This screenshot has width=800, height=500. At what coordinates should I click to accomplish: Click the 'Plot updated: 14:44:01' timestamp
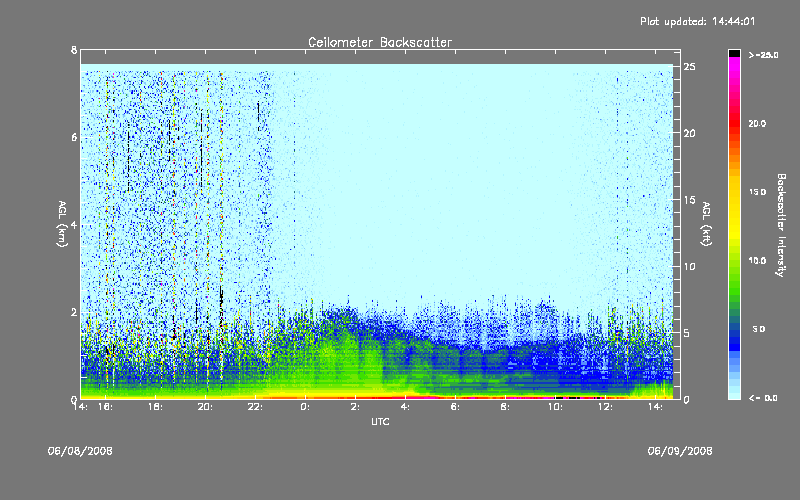point(697,21)
